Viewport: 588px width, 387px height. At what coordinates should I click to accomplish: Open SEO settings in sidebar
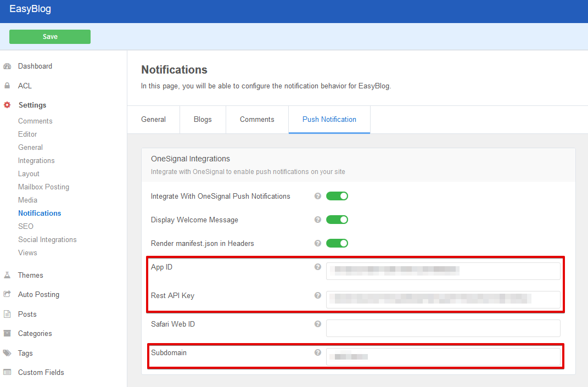[25, 227]
